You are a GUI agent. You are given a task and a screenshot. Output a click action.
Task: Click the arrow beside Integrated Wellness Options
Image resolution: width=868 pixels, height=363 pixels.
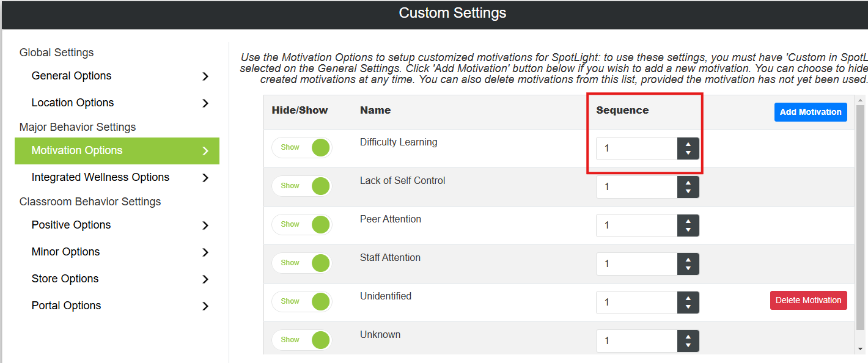coord(205,178)
